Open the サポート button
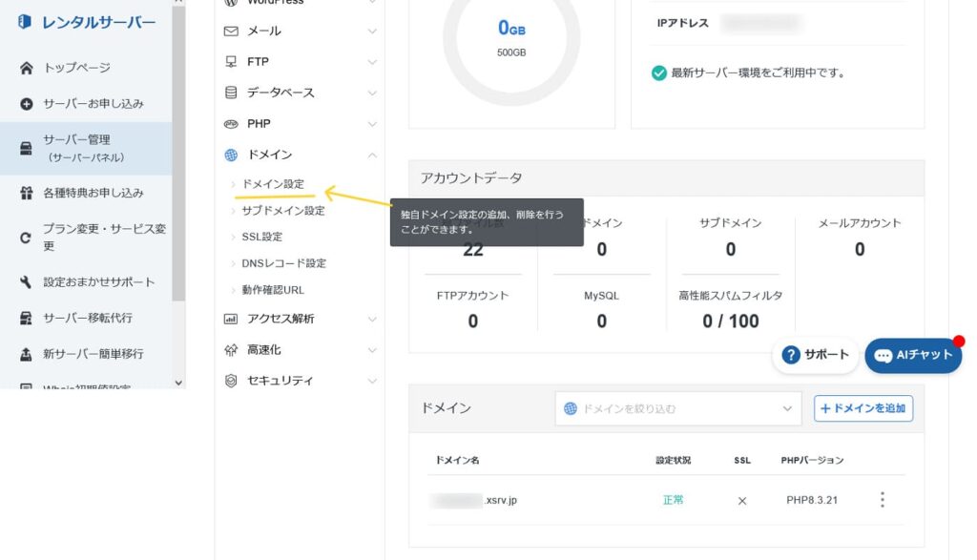 point(815,355)
